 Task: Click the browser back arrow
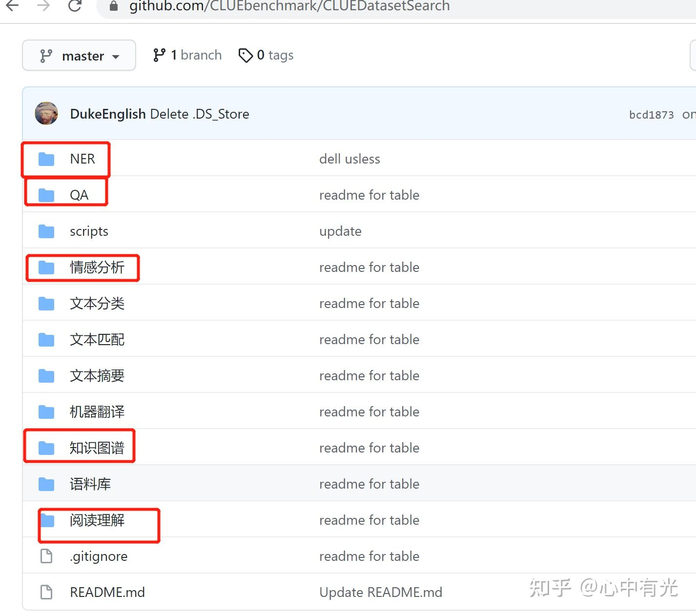coord(12,5)
